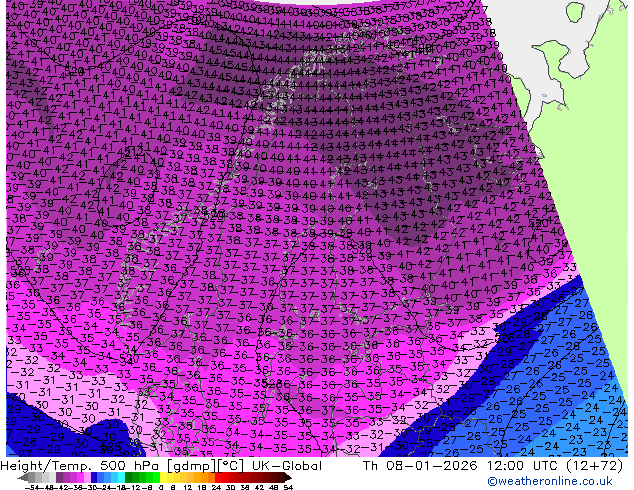Select the cyan swatch in the temperature legend
Viewport: 634px width, 490px height.
click(x=121, y=478)
